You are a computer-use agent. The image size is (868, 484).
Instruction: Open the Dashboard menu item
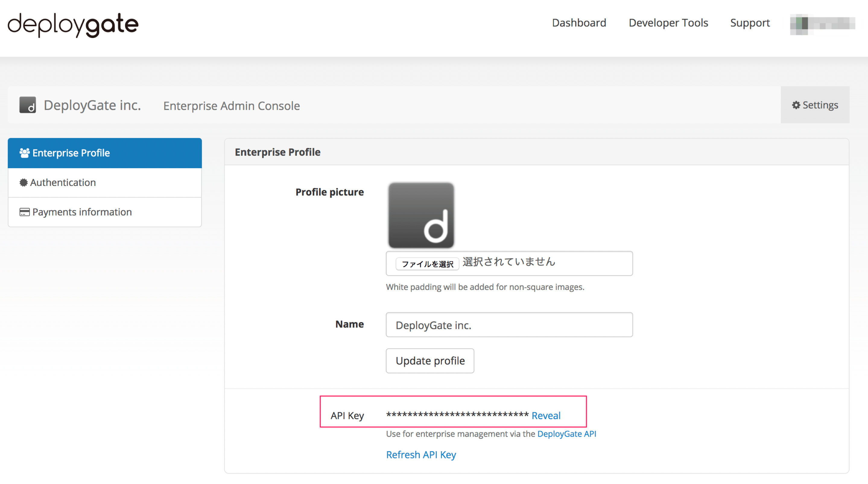579,23
